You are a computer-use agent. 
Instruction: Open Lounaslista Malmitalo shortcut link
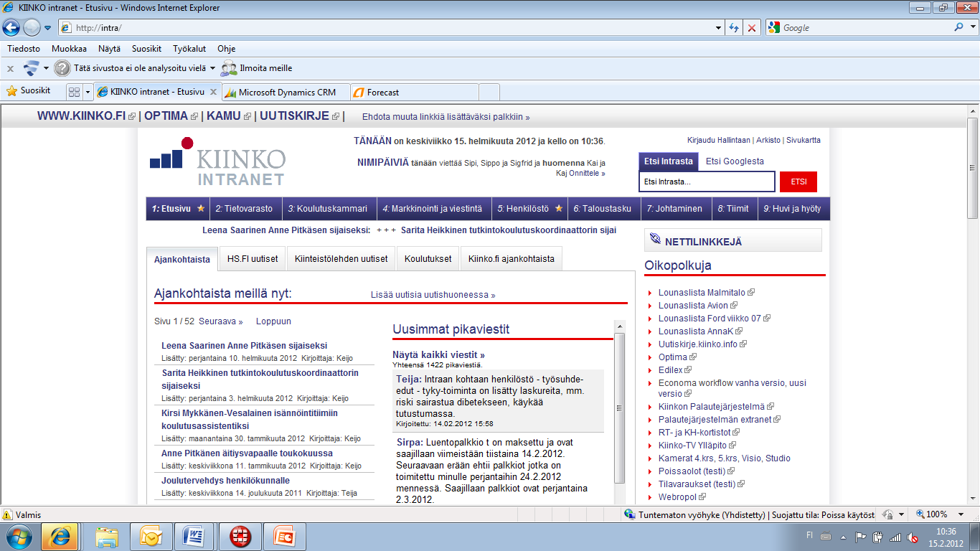pos(702,293)
